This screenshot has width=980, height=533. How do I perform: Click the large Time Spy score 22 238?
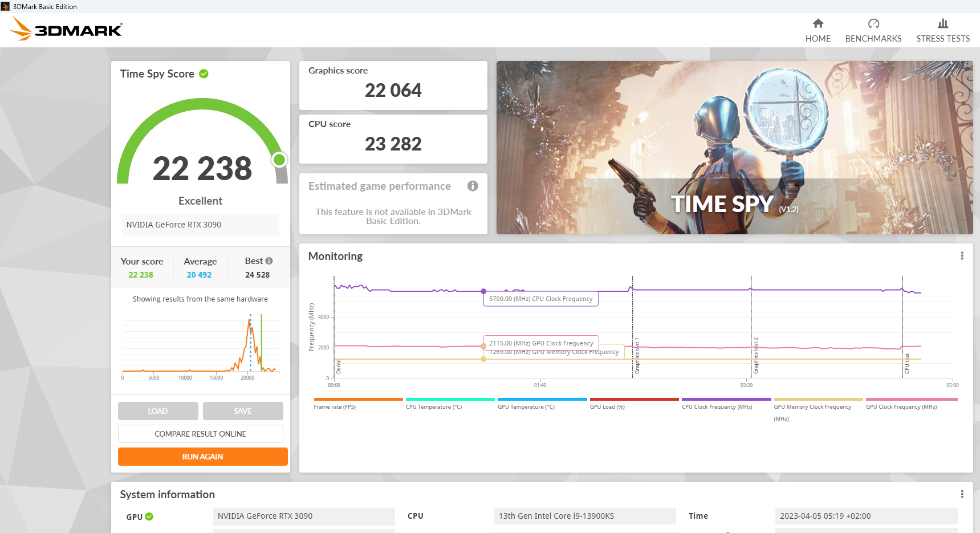tap(202, 169)
